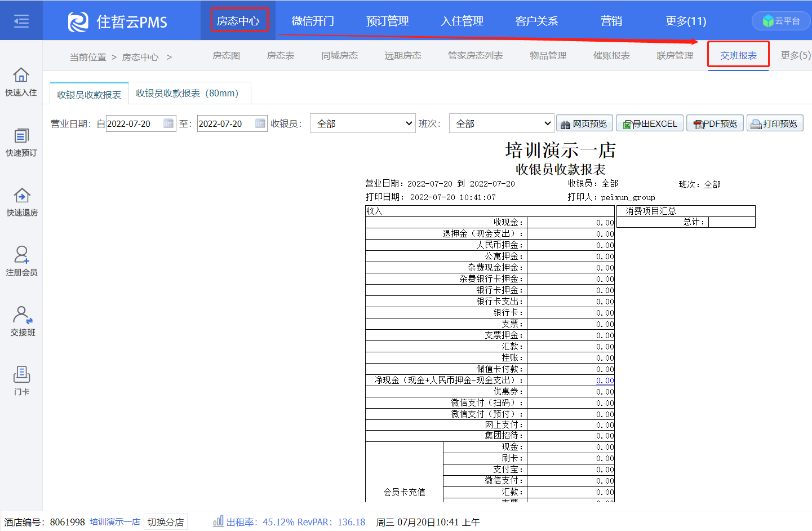Click the 酒店编号: 8061998 text
The height and width of the screenshot is (531, 812).
point(45,522)
